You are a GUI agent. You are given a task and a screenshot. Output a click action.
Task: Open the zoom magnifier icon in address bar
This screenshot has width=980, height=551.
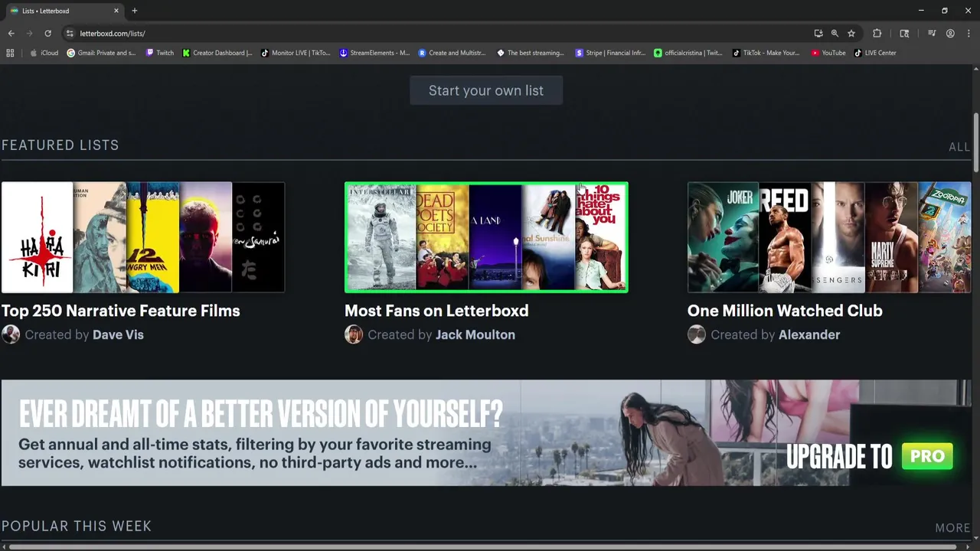pos(835,34)
